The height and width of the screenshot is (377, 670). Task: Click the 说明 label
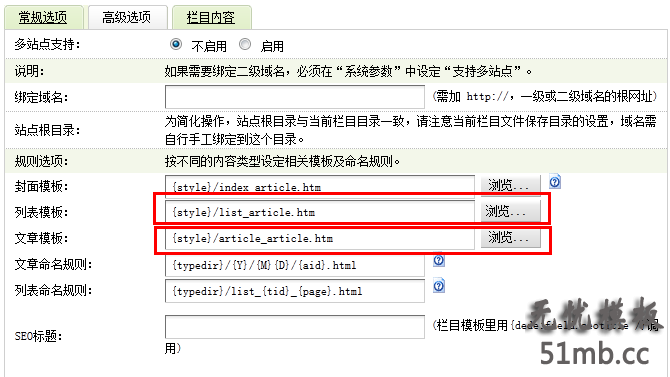tap(29, 71)
